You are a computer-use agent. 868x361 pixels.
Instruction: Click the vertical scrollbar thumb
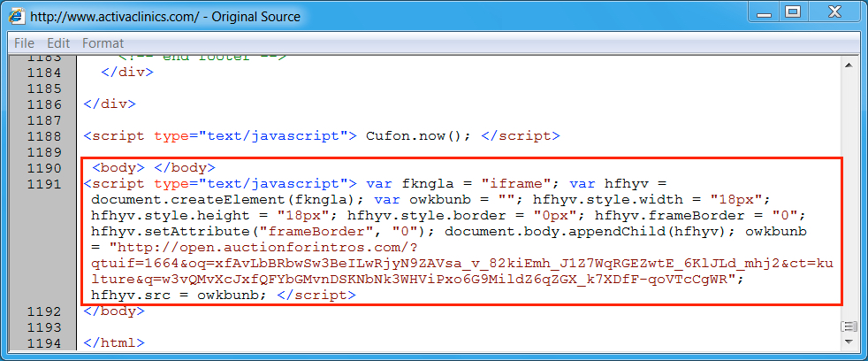coord(848,326)
